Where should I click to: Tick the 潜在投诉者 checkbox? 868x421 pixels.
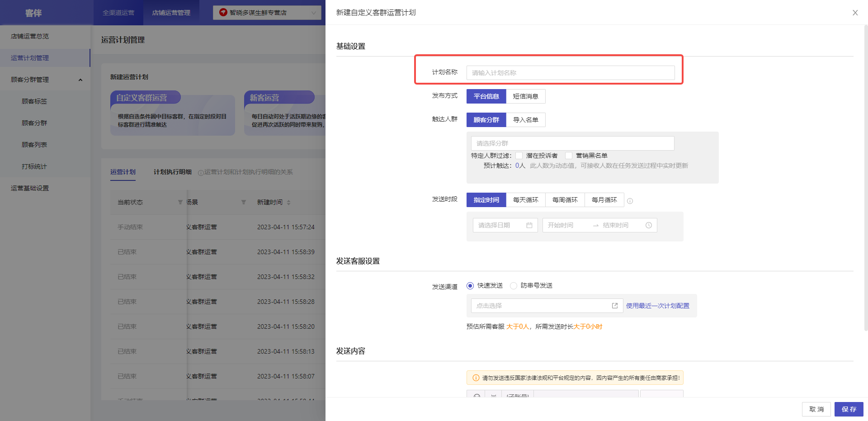click(519, 156)
